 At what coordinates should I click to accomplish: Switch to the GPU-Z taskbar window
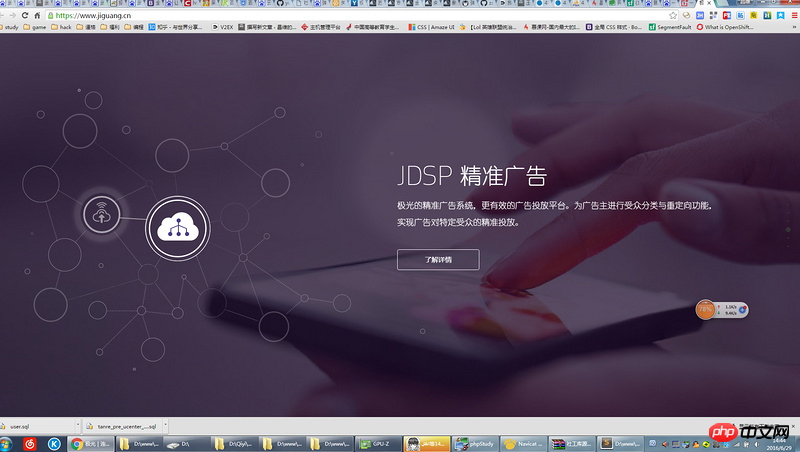[x=378, y=444]
